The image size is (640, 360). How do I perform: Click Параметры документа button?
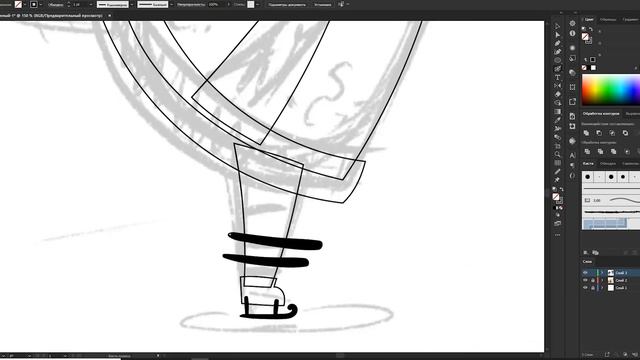pyautogui.click(x=287, y=4)
